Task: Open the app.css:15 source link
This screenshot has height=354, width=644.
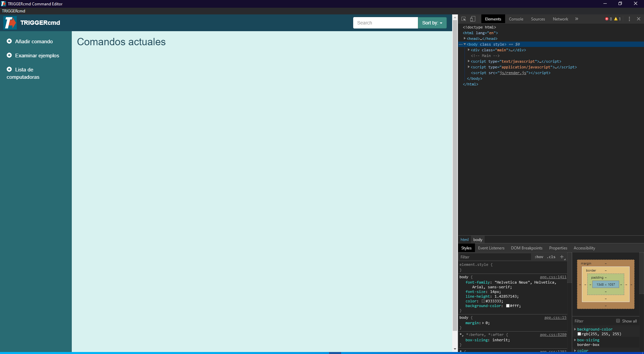Action: pos(555,317)
